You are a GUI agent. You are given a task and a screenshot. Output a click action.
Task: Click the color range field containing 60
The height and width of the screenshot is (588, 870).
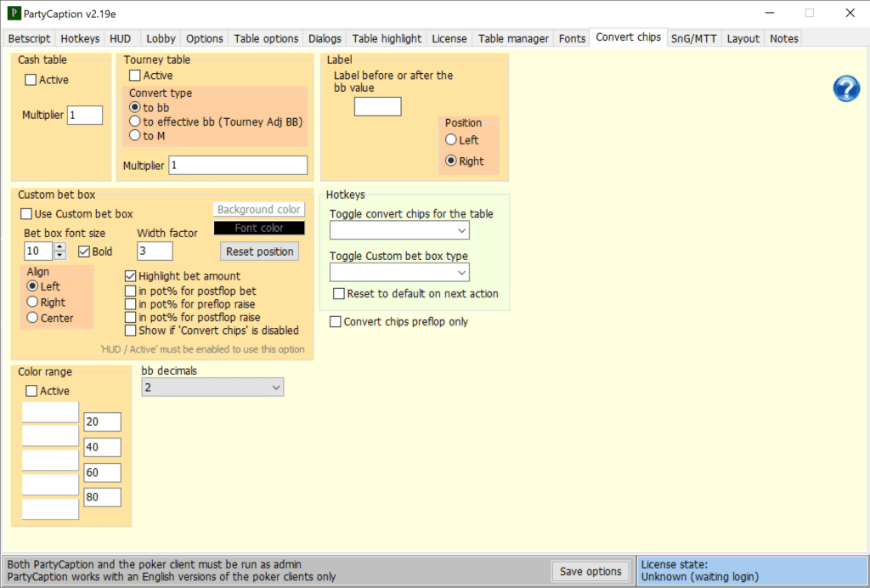coord(102,472)
